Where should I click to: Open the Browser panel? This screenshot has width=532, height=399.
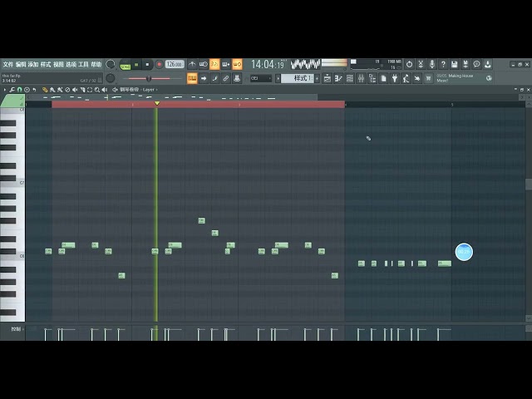click(x=372, y=78)
